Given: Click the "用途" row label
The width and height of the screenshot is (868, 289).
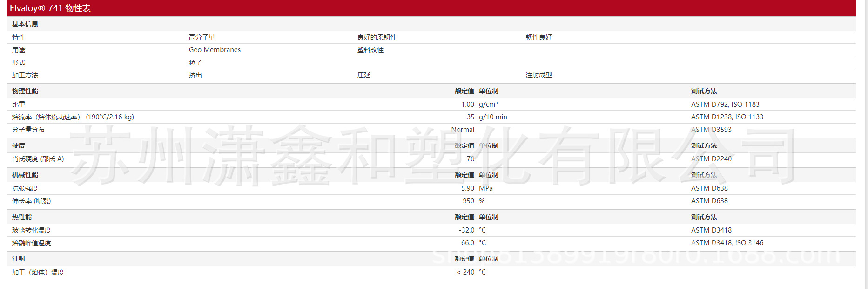Looking at the screenshot, I should coord(19,50).
